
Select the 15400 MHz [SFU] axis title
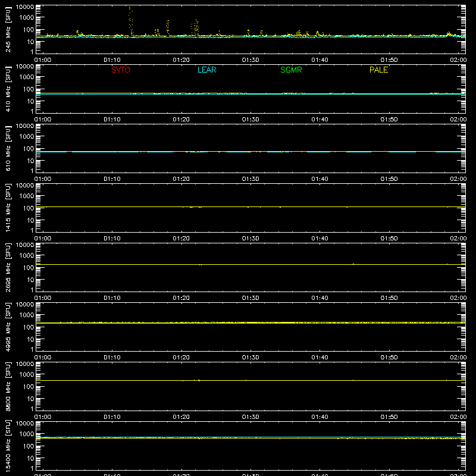pyautogui.click(x=8, y=446)
